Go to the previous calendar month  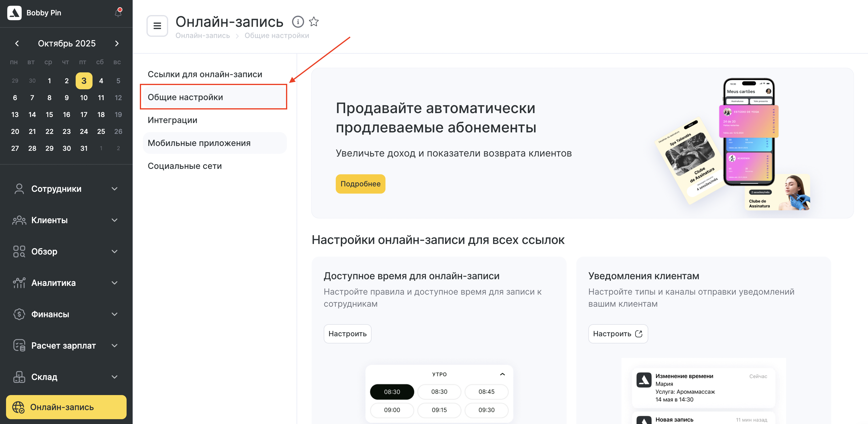[x=17, y=43]
